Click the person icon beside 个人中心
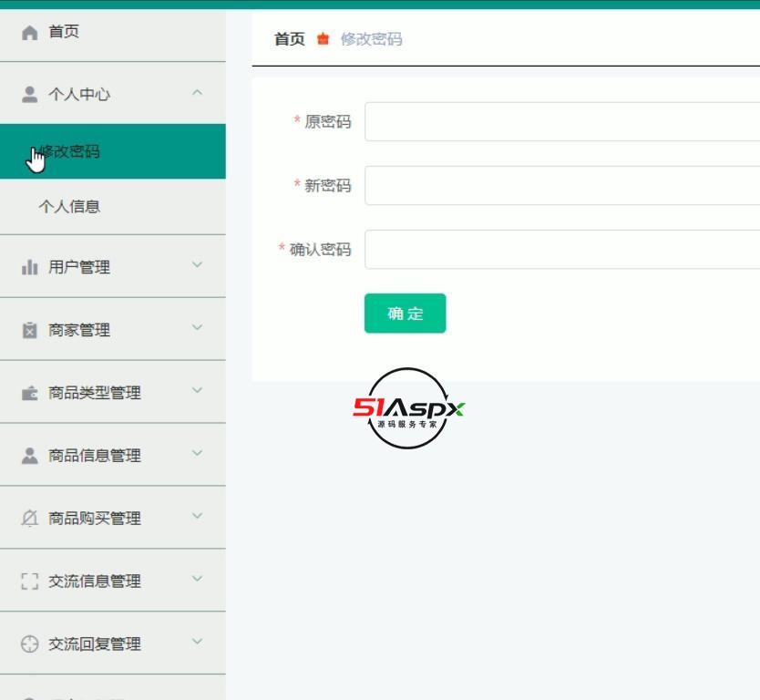This screenshot has height=700, width=760. click(x=29, y=95)
